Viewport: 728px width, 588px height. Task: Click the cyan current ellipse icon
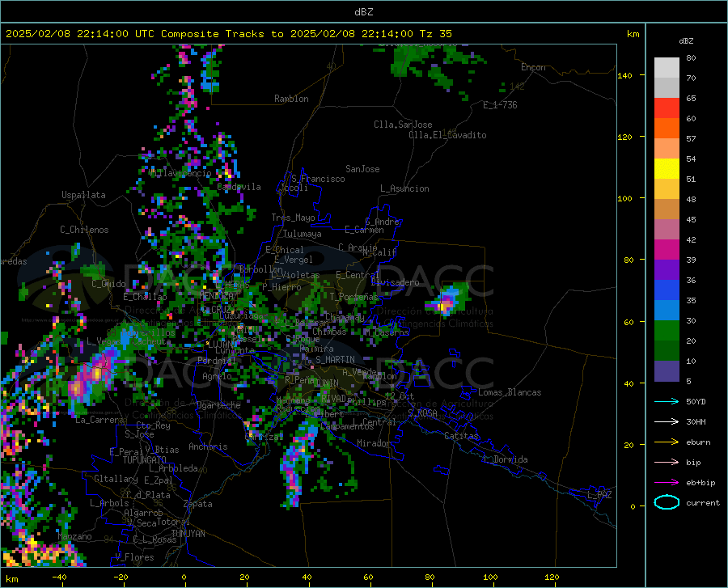coord(667,502)
